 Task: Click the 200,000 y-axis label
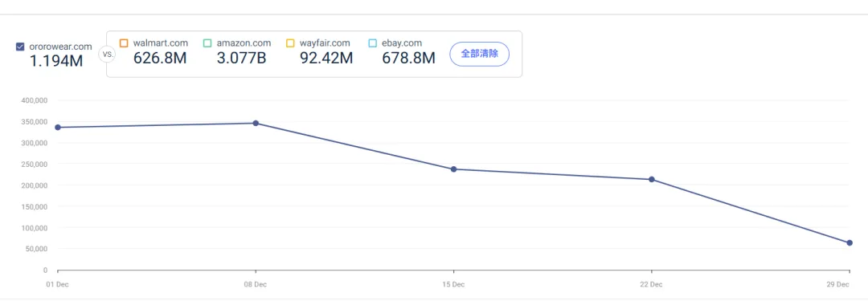click(x=35, y=185)
